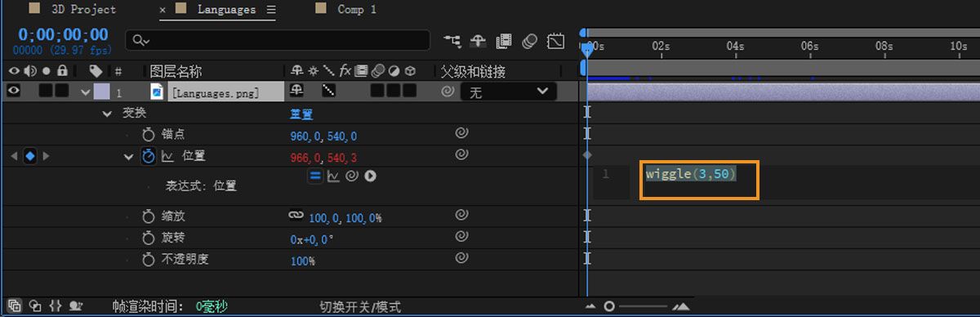Click the audio speaker column header icon
980x317 pixels.
point(30,71)
